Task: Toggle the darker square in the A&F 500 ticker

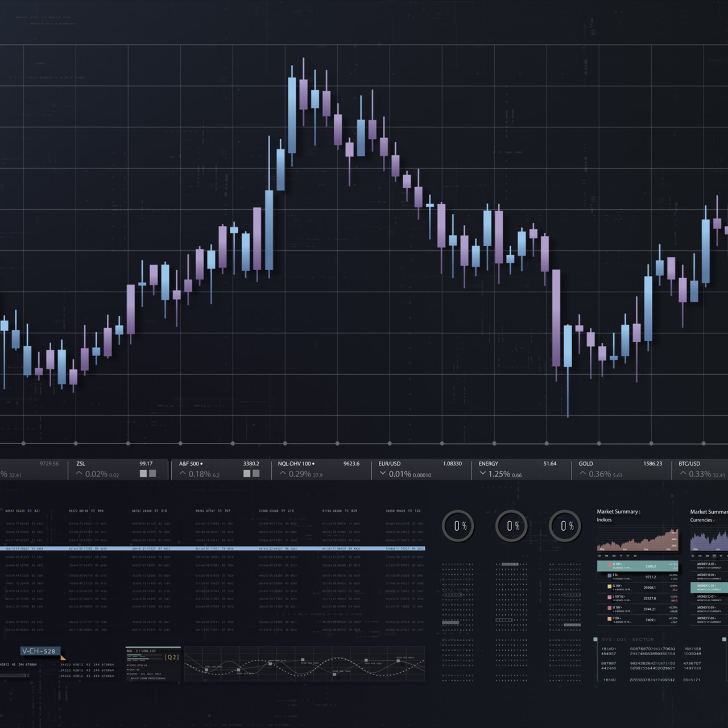Action: click(x=256, y=473)
